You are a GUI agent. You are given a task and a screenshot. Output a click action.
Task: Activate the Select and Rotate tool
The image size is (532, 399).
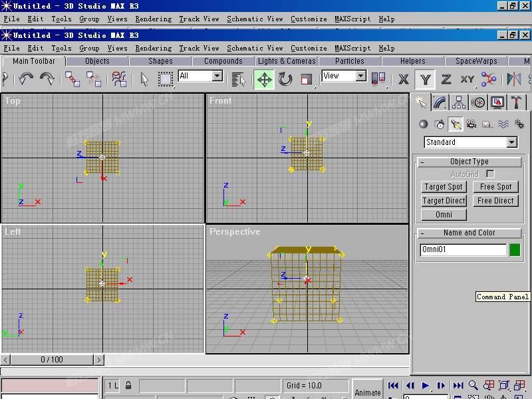285,79
